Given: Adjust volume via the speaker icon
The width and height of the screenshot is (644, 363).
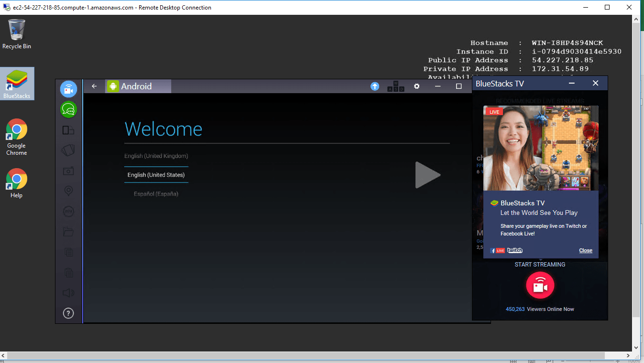Looking at the screenshot, I should point(68,293).
